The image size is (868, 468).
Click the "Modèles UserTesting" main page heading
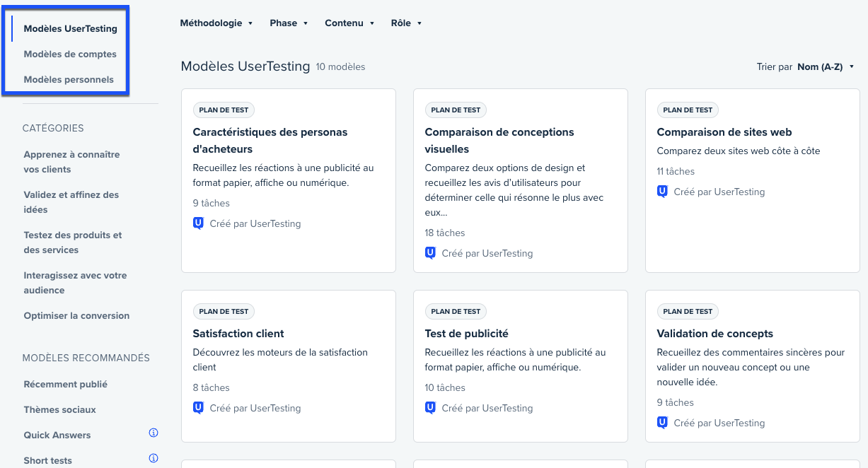(245, 66)
